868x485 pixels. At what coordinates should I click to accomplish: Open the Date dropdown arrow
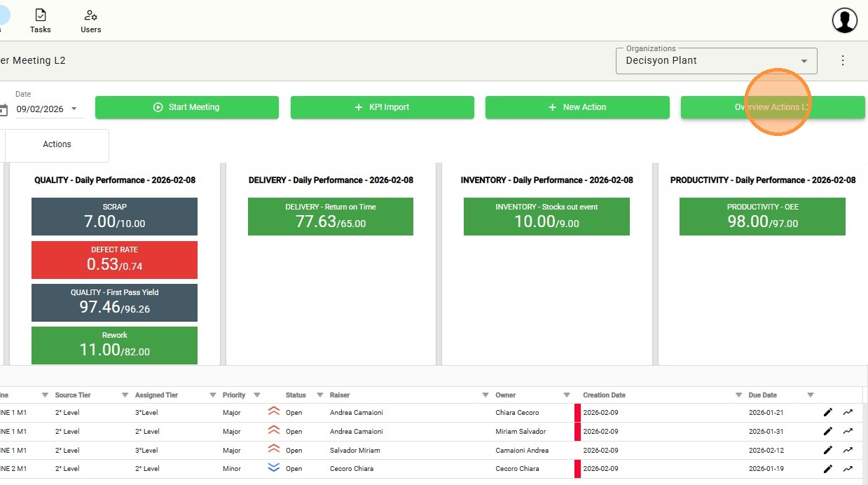pos(74,109)
